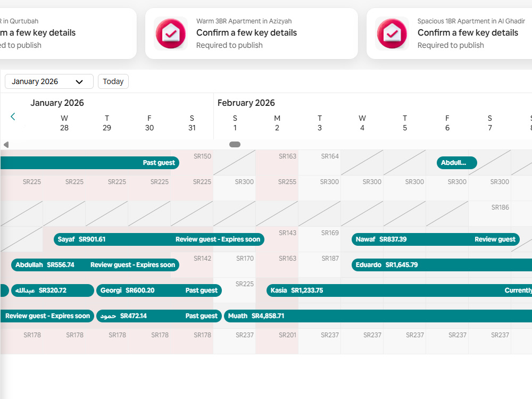Image resolution: width=532 pixels, height=399 pixels.
Task: Select the SR186 price cell
Action: 489,214
